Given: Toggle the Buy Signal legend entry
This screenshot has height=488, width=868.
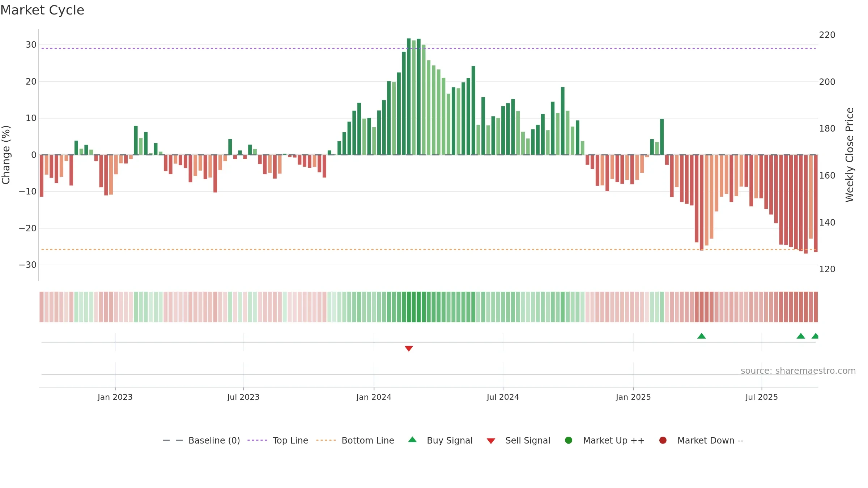Looking at the screenshot, I should pyautogui.click(x=440, y=440).
